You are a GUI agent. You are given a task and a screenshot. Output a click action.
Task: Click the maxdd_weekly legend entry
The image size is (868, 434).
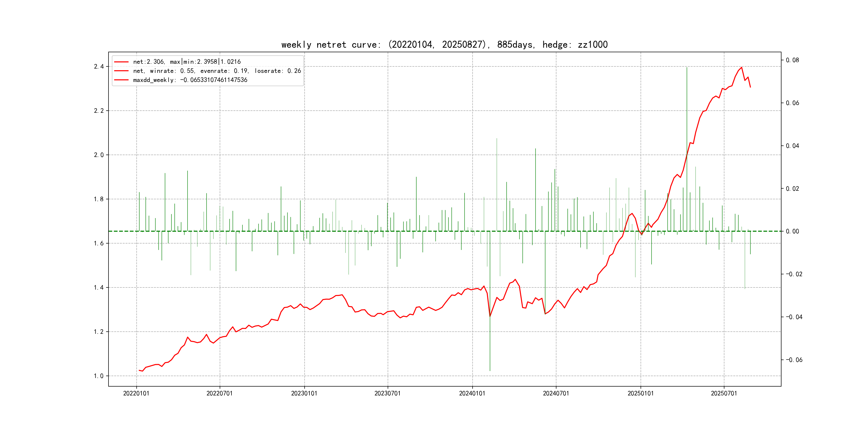coord(190,80)
